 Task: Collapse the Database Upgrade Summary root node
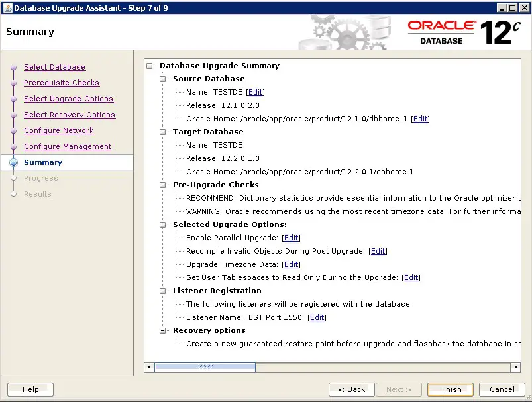click(x=150, y=66)
